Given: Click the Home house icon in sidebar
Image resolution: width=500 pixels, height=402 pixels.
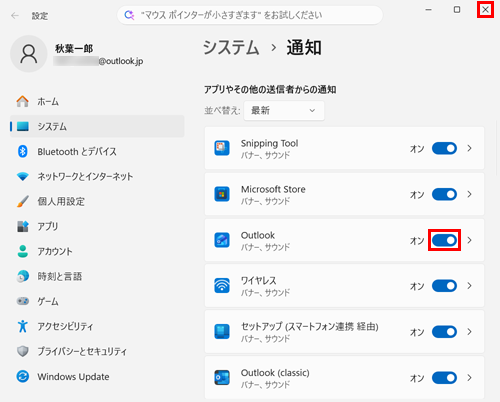Looking at the screenshot, I should [23, 101].
